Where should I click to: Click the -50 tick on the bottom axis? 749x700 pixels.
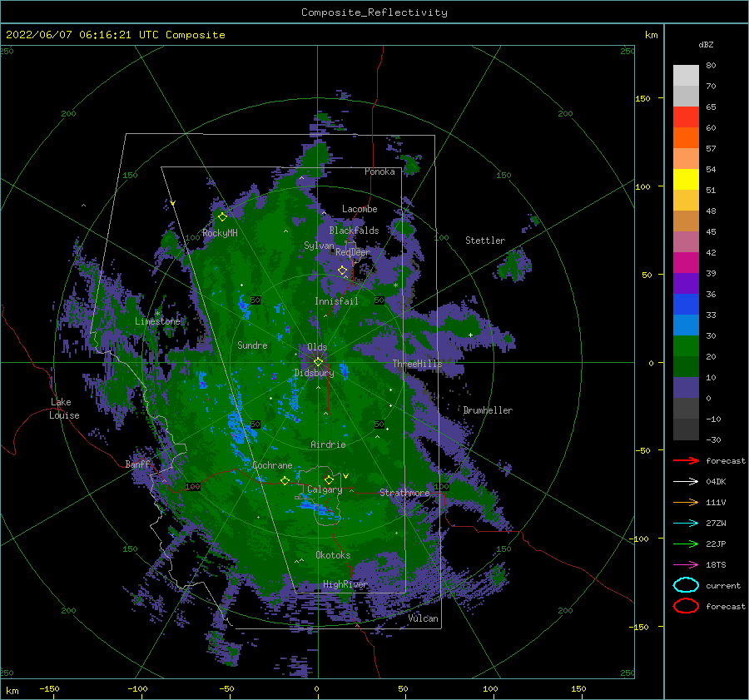point(226,688)
